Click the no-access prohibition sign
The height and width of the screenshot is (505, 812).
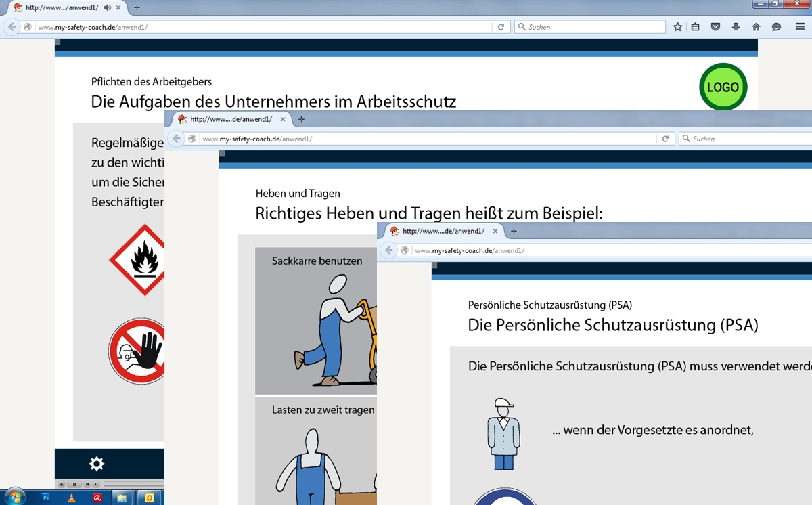click(x=137, y=351)
